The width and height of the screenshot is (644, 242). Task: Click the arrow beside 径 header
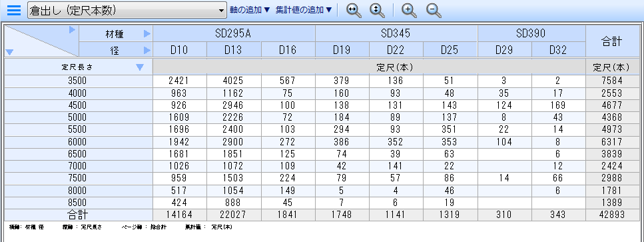tap(147, 50)
